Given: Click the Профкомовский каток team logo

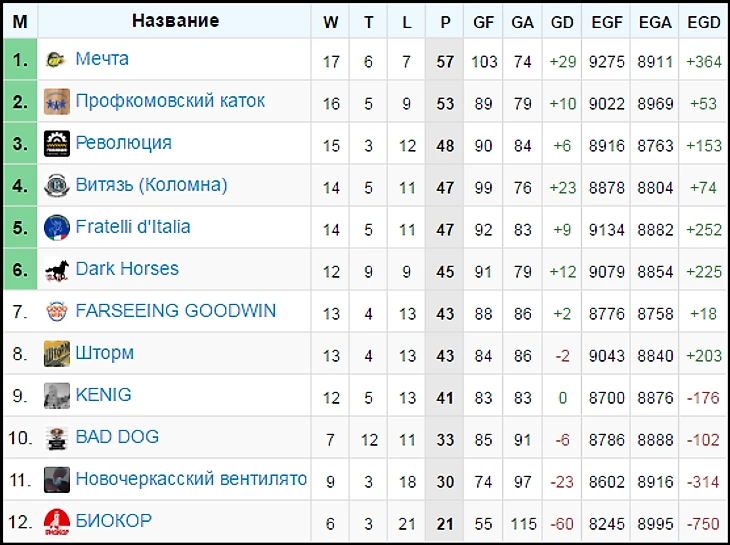Looking at the screenshot, I should pyautogui.click(x=57, y=101).
